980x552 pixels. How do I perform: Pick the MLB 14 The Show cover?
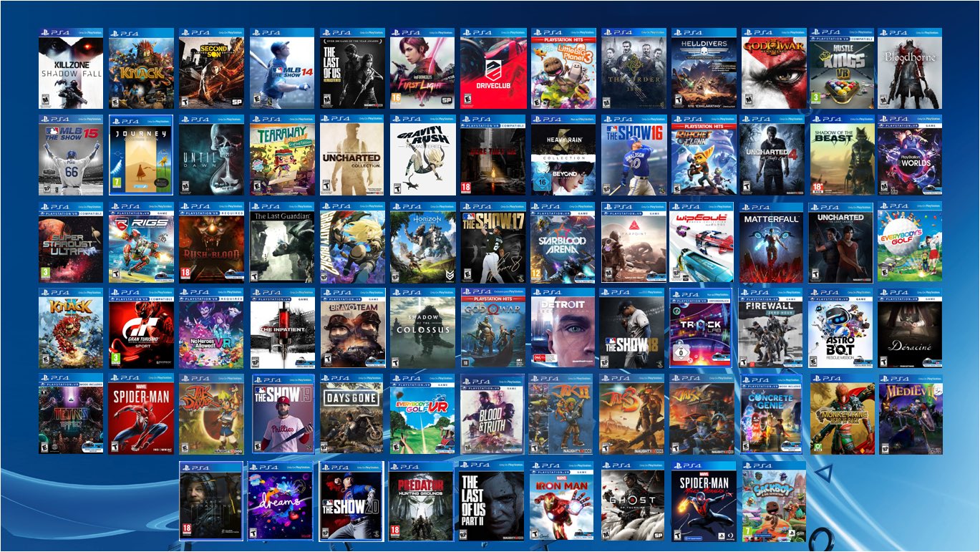[x=281, y=69]
